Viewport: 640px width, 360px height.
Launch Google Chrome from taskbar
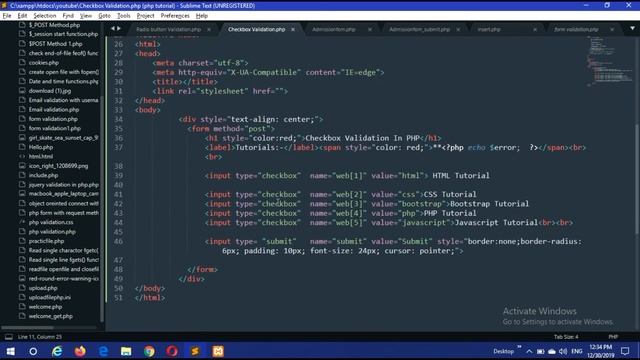[149, 351]
